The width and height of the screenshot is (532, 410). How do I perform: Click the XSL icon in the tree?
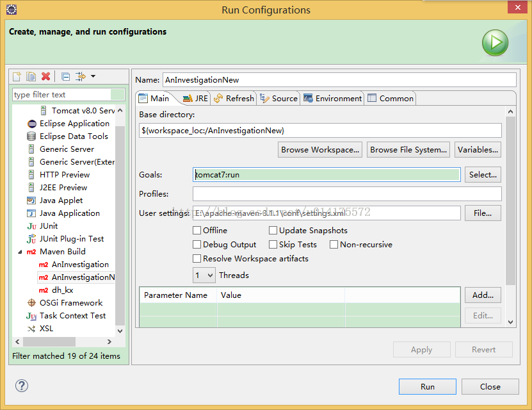coord(31,329)
